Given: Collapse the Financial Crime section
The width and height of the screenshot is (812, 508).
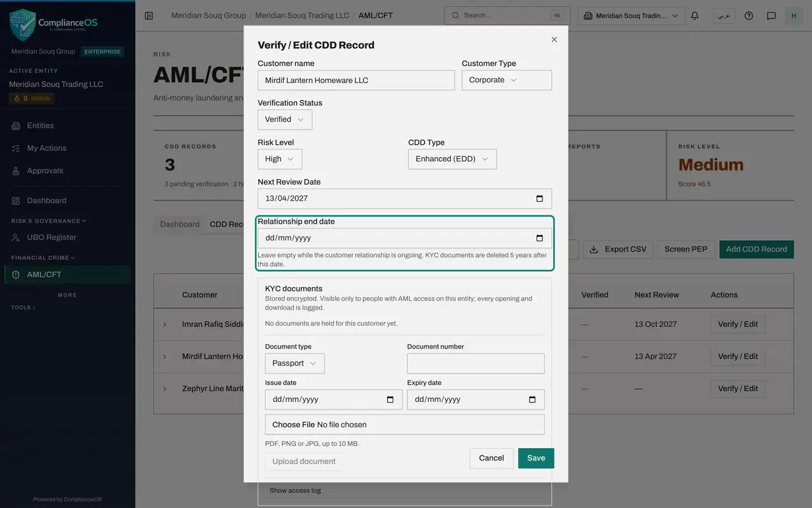Looking at the screenshot, I should [x=43, y=258].
